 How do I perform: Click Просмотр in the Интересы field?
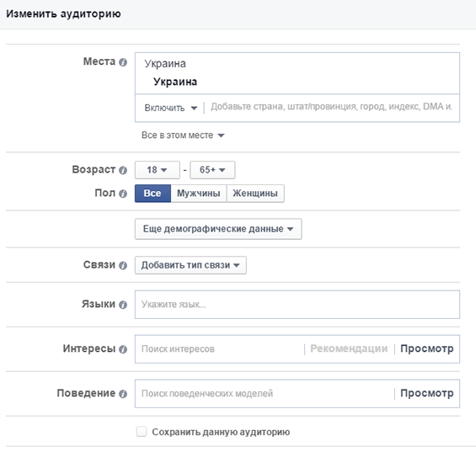(427, 348)
